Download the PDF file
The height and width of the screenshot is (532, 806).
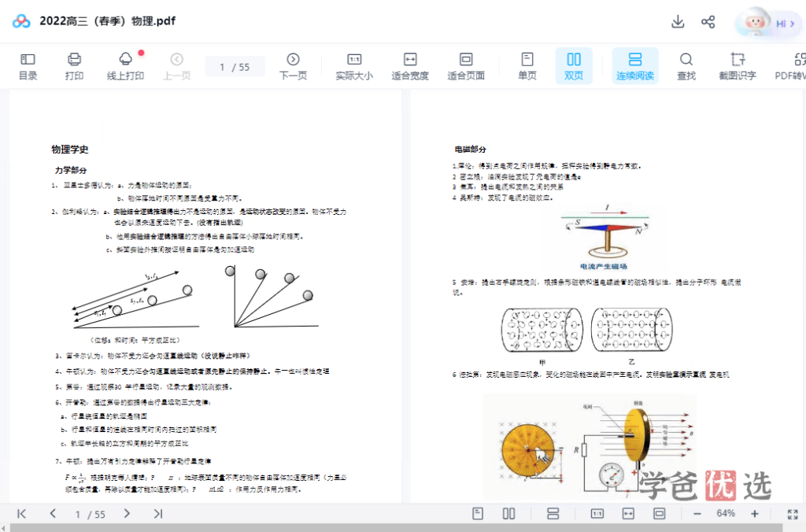pyautogui.click(x=678, y=21)
